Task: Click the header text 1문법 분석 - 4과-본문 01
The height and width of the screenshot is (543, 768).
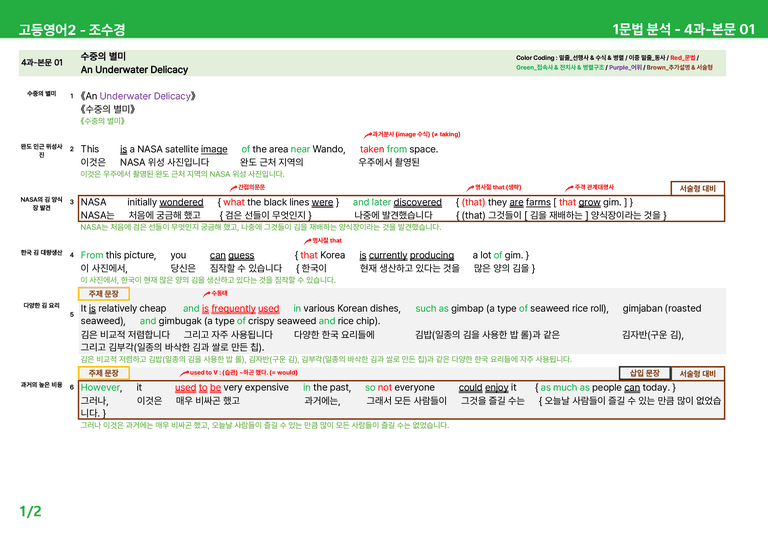Action: [684, 29]
